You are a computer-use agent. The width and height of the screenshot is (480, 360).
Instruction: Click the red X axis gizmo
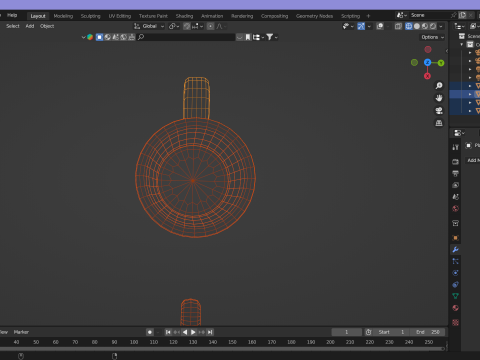(427, 76)
